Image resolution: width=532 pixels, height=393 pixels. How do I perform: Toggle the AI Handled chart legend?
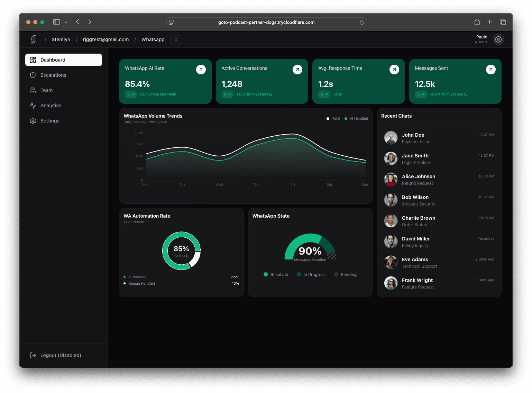356,119
